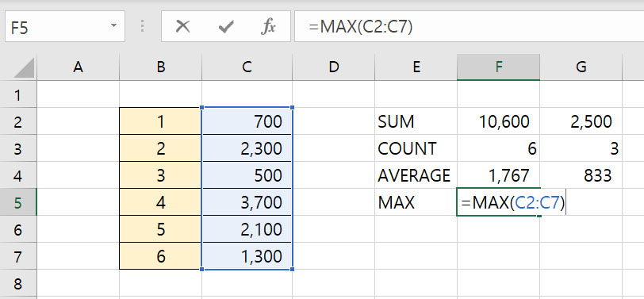Viewport: 644px width, 299px height.
Task: Click the AVERAGE label cell
Action: coord(416,175)
